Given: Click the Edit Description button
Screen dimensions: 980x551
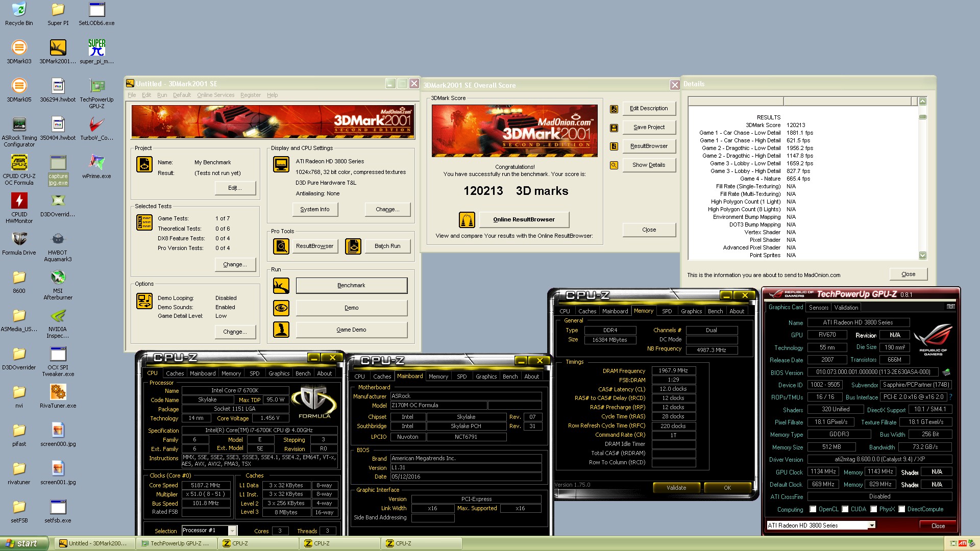Looking at the screenshot, I should coord(649,109).
